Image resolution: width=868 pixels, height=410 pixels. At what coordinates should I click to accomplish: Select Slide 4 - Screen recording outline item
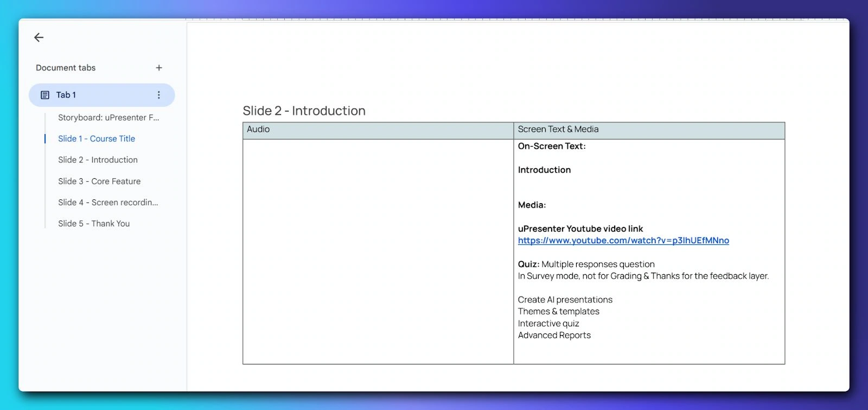[x=108, y=203]
